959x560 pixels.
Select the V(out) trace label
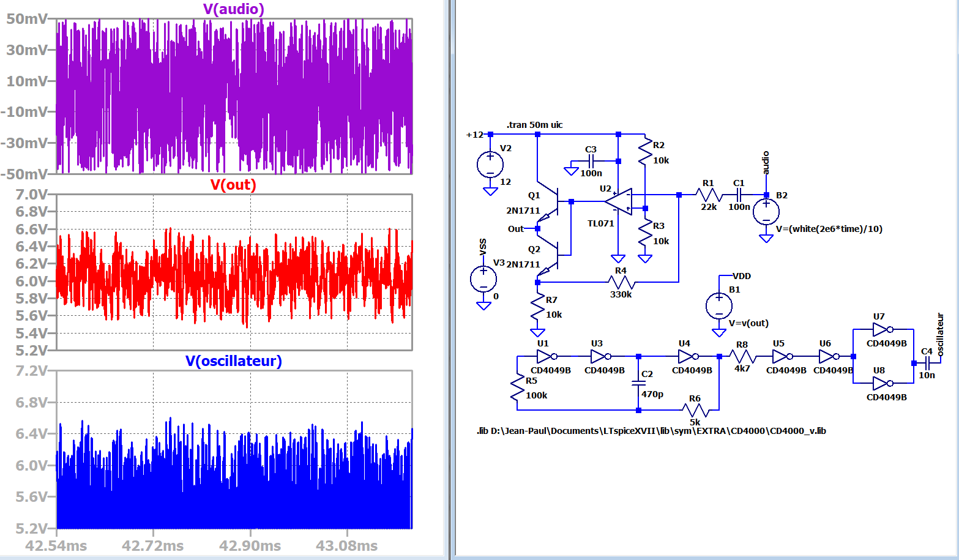(x=233, y=185)
